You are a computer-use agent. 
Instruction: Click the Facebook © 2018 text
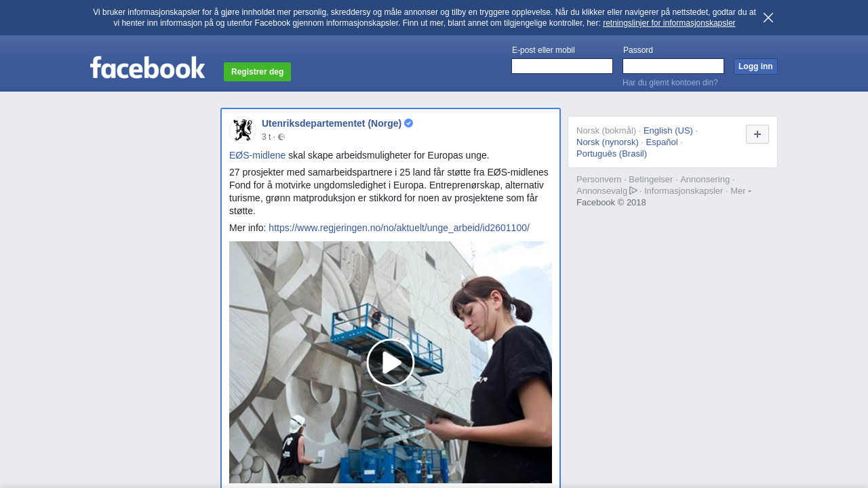[611, 203]
